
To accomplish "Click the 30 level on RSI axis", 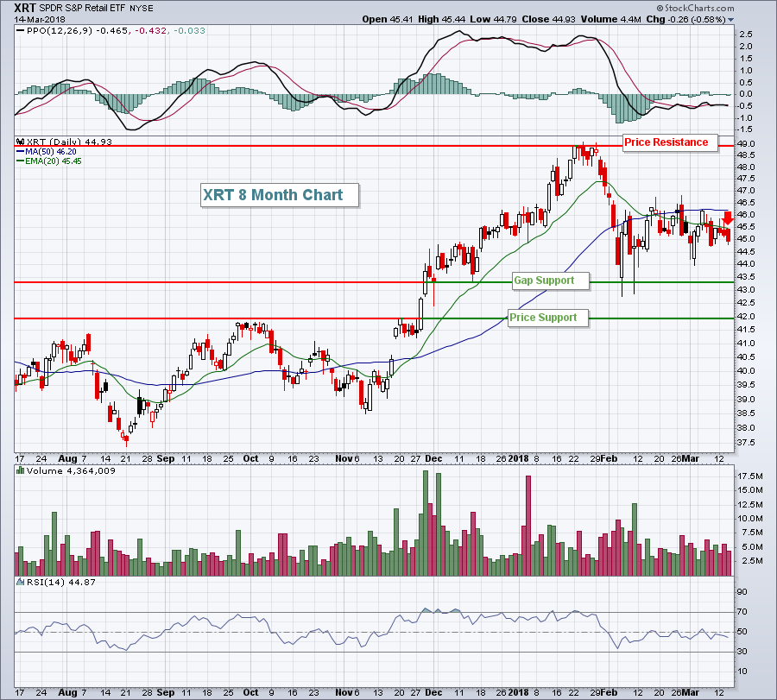I will click(x=742, y=652).
